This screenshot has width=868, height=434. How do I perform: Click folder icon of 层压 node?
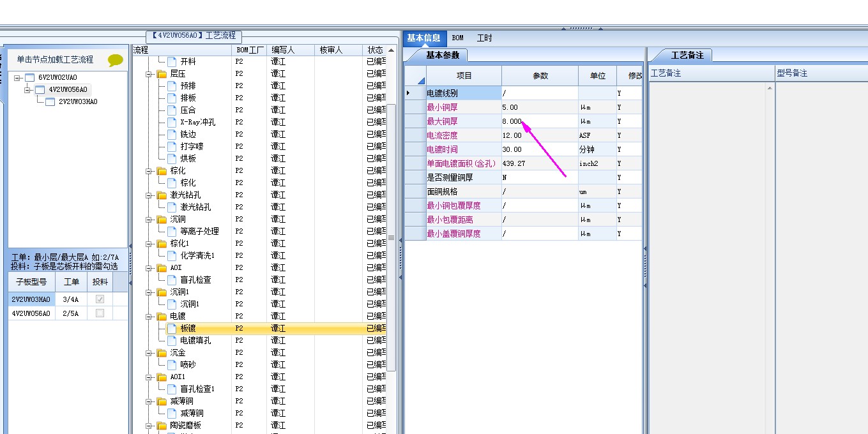[x=162, y=74]
